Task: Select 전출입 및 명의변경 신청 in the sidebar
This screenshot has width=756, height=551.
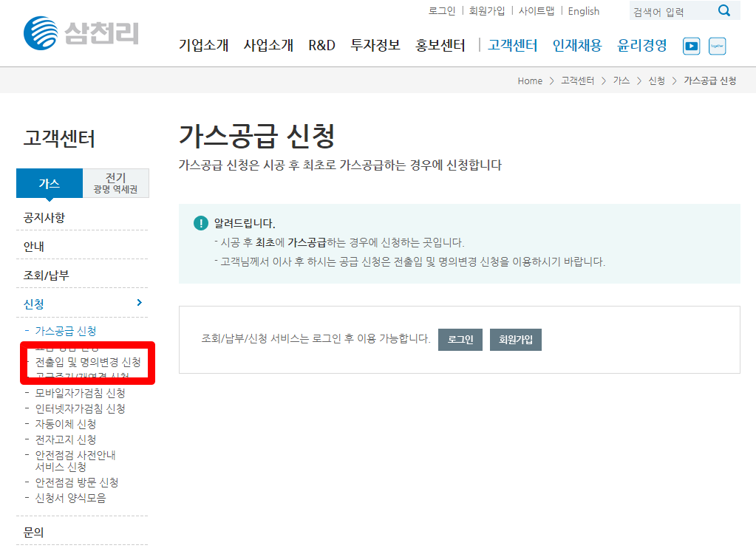Action: click(x=86, y=363)
